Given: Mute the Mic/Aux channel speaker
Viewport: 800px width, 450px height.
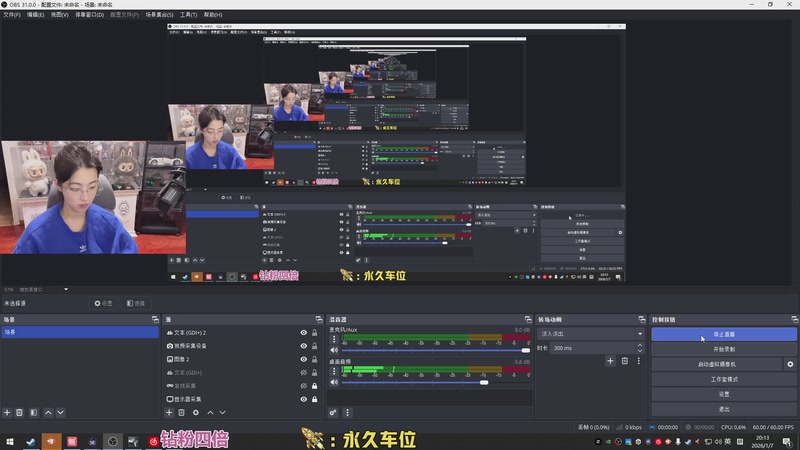Looking at the screenshot, I should pyautogui.click(x=334, y=350).
